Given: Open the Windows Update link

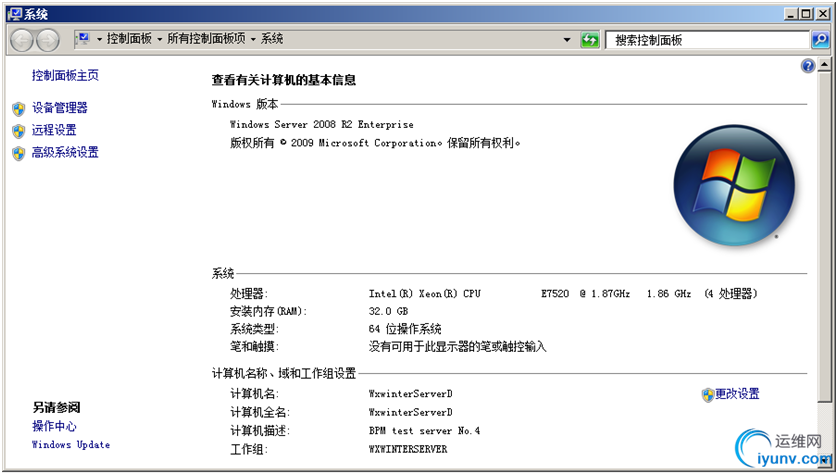Looking at the screenshot, I should coord(71,445).
